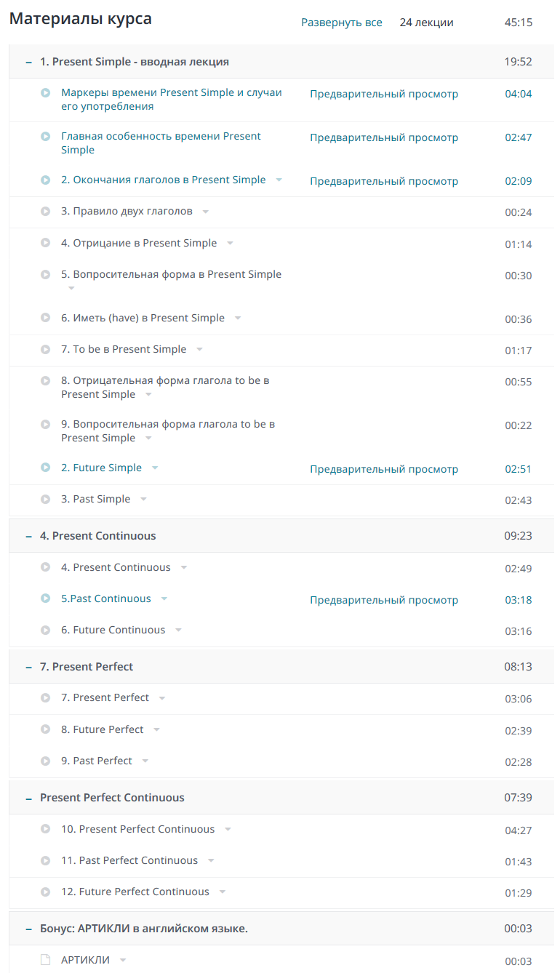This screenshot has height=973, width=560.
Task: Collapse section 1. Present Simple - вводная лекция
Action: [29, 63]
